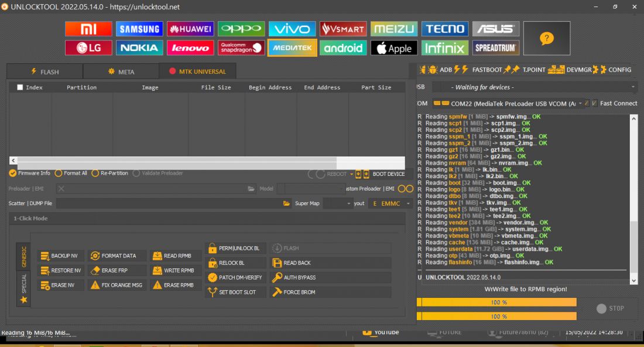Image resolution: width=644 pixels, height=347 pixels.
Task: Click the RESTORE NV button
Action: (60, 271)
